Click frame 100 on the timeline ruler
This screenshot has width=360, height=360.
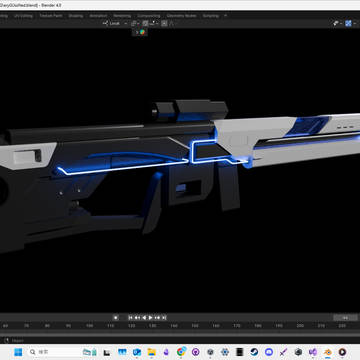89,326
